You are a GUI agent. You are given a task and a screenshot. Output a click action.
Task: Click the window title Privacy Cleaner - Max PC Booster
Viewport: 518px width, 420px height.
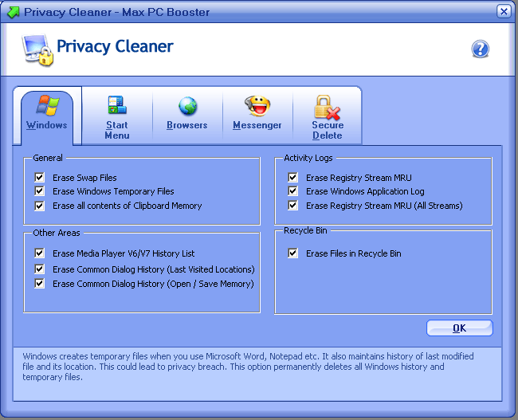coord(117,12)
